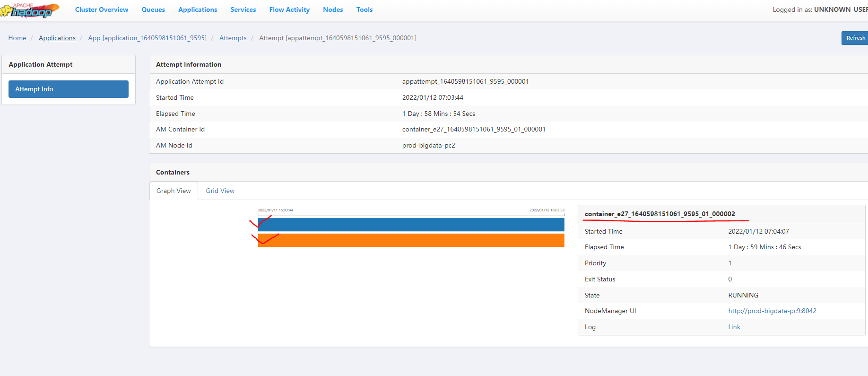Click the elapsed time 1 Day : 58 Mins : 54 Secs
The height and width of the screenshot is (376, 868).
pyautogui.click(x=438, y=114)
